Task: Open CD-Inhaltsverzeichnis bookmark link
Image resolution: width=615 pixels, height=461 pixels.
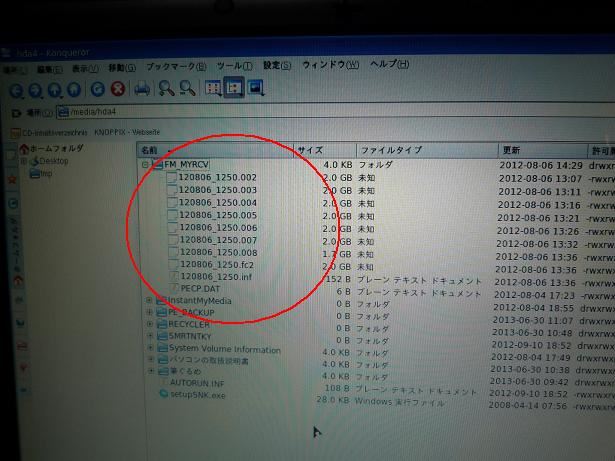Action: (x=49, y=133)
